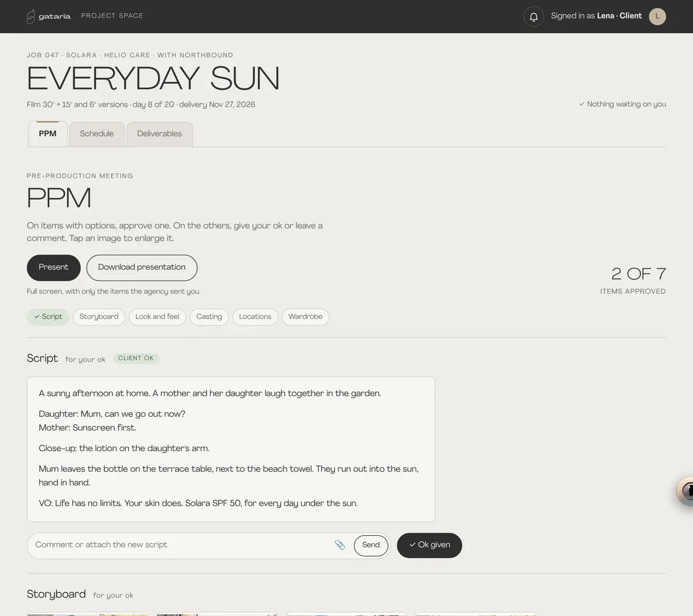Open the Deliverables tab
The image size is (693, 616).
(x=159, y=134)
